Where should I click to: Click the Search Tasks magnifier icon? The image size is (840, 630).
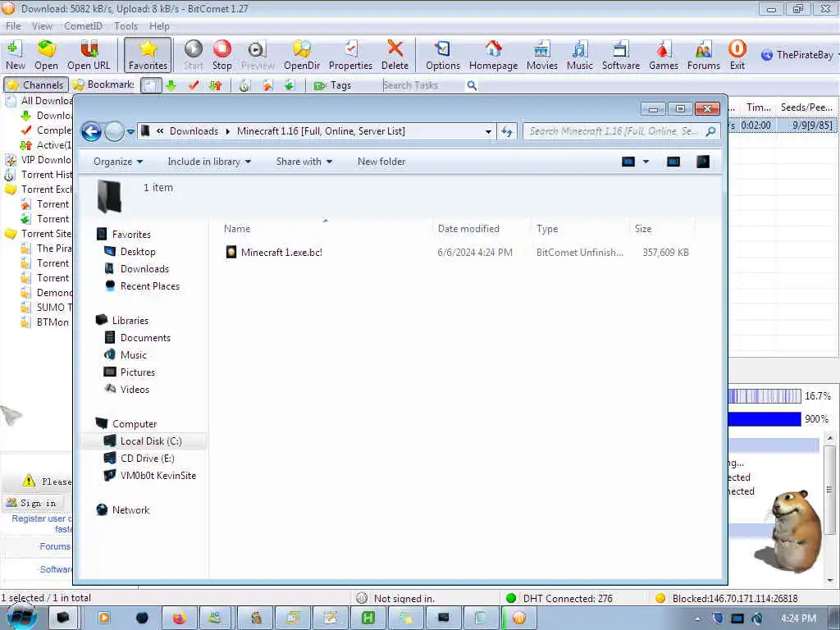click(472, 85)
